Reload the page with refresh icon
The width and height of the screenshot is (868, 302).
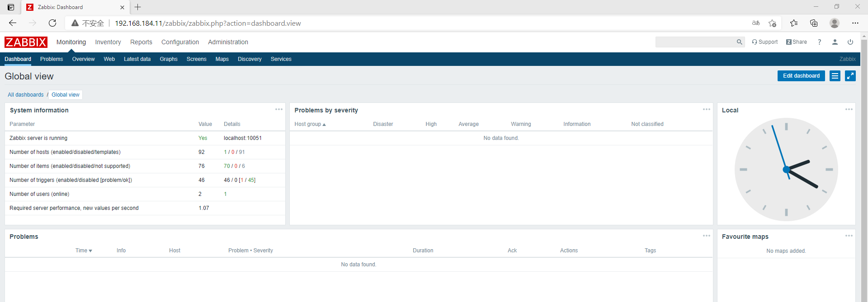[52, 23]
